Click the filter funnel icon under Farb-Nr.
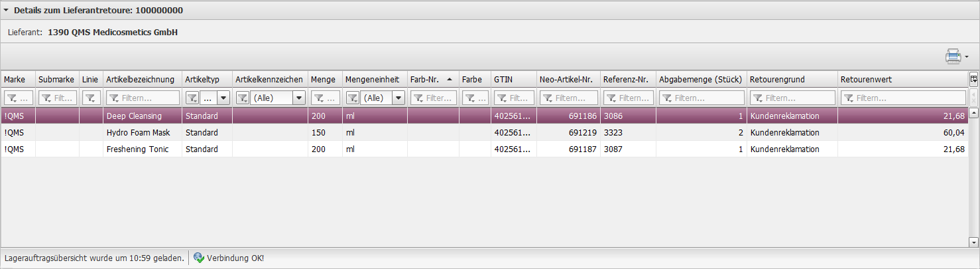This screenshot has height=269, width=980. pyautogui.click(x=419, y=98)
